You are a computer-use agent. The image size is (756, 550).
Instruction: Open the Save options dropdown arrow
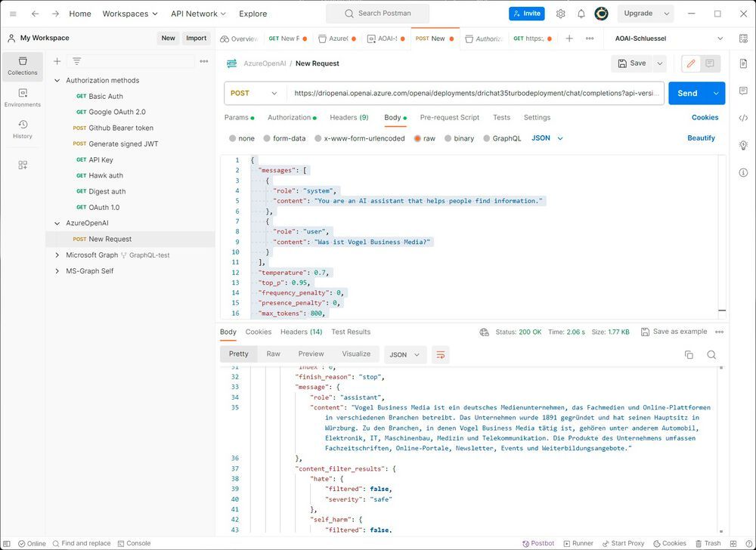[x=659, y=63]
